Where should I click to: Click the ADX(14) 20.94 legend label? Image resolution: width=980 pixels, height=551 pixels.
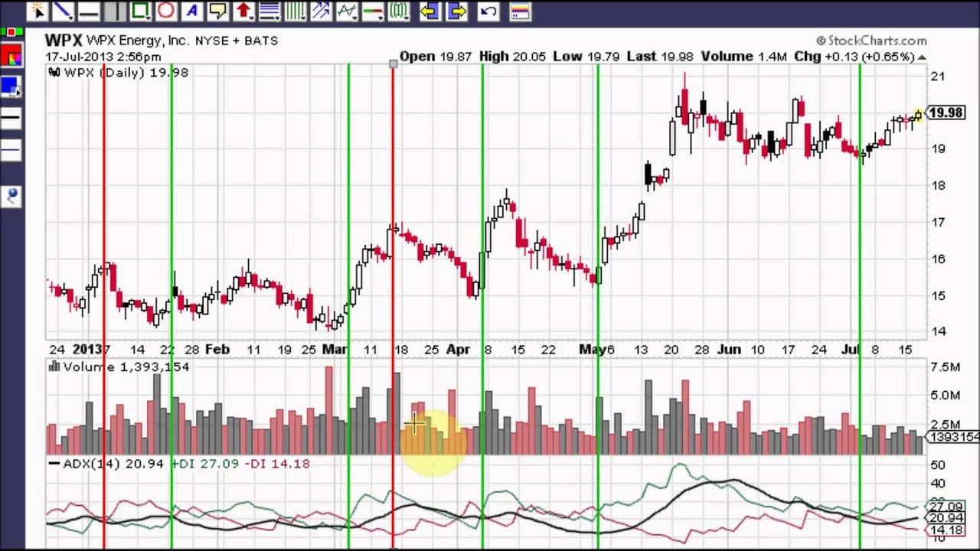[x=106, y=463]
